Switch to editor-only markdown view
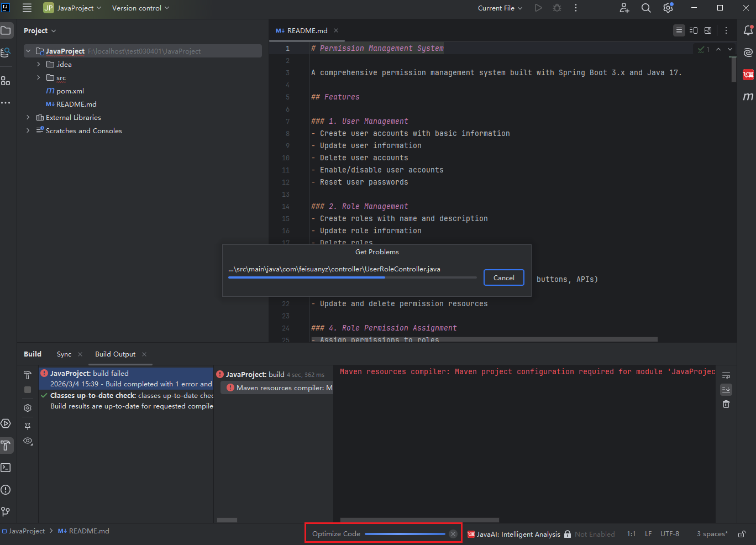The width and height of the screenshot is (756, 545). 679,30
